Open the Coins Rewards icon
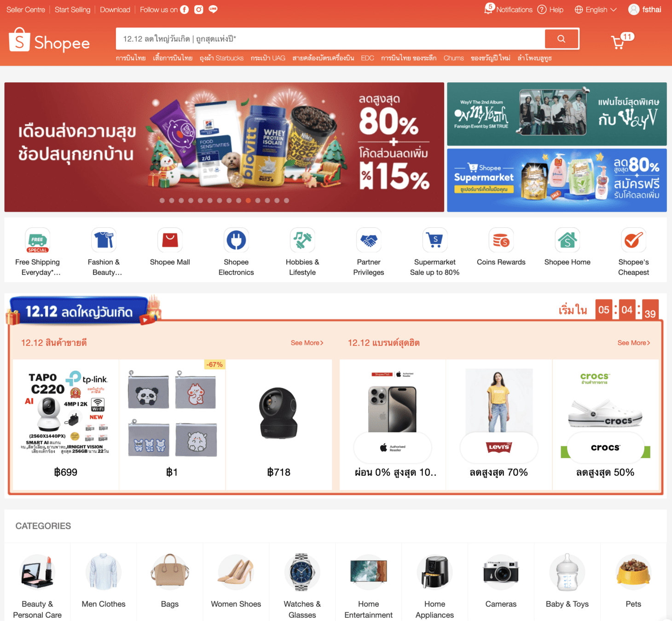672x621 pixels. (x=501, y=240)
